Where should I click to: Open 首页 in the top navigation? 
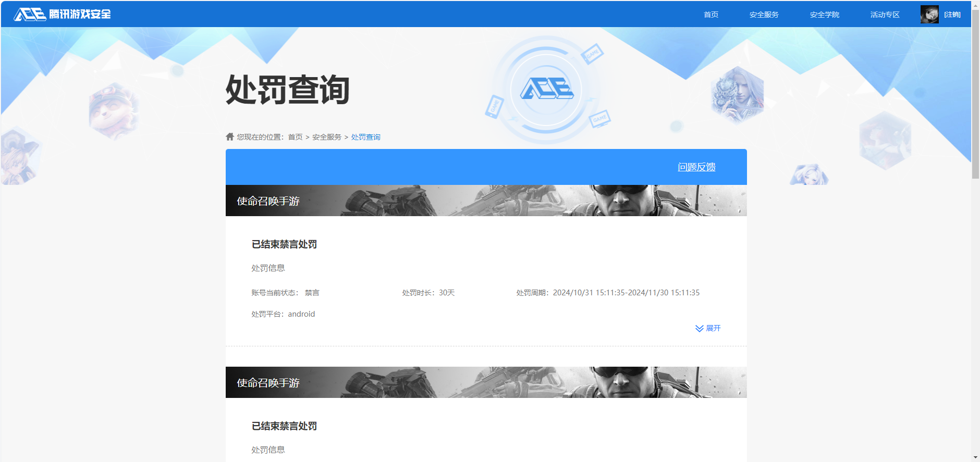[711, 15]
